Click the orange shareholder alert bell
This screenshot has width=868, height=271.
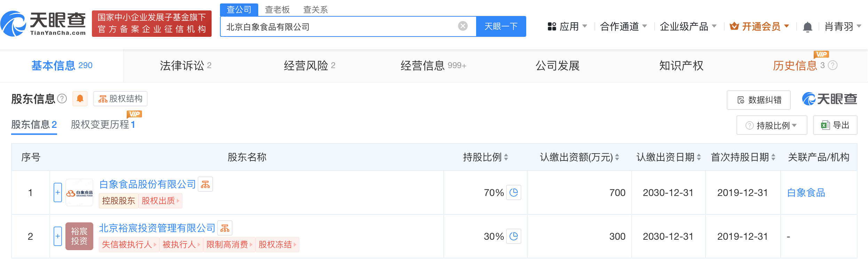tap(80, 99)
